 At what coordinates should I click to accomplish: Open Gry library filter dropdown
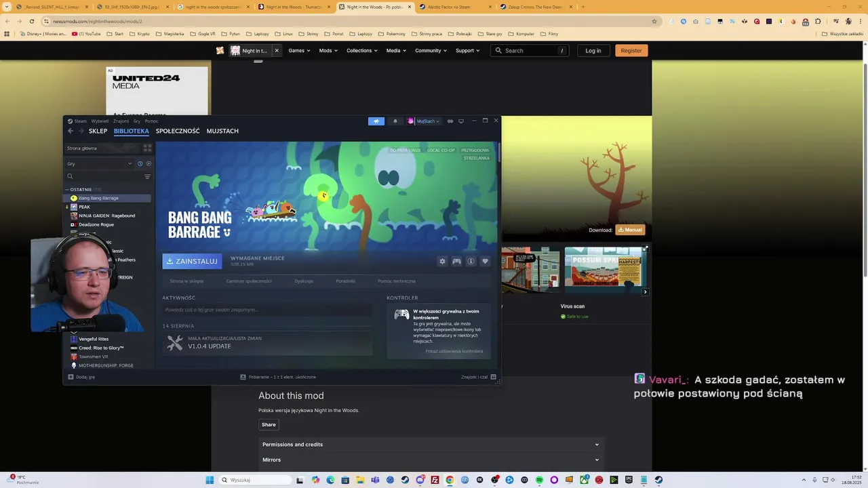click(x=99, y=163)
